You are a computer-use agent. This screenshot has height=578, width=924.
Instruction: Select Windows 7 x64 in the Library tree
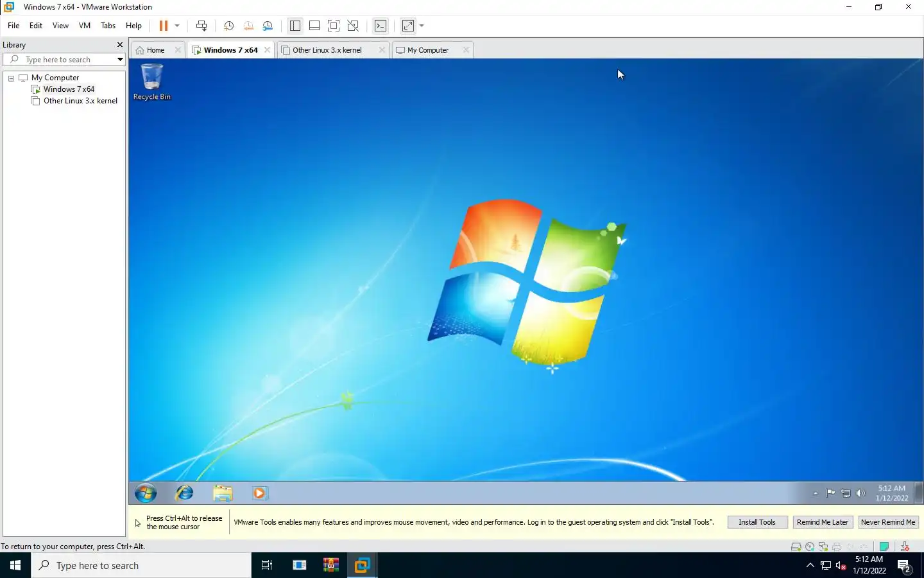pos(69,89)
